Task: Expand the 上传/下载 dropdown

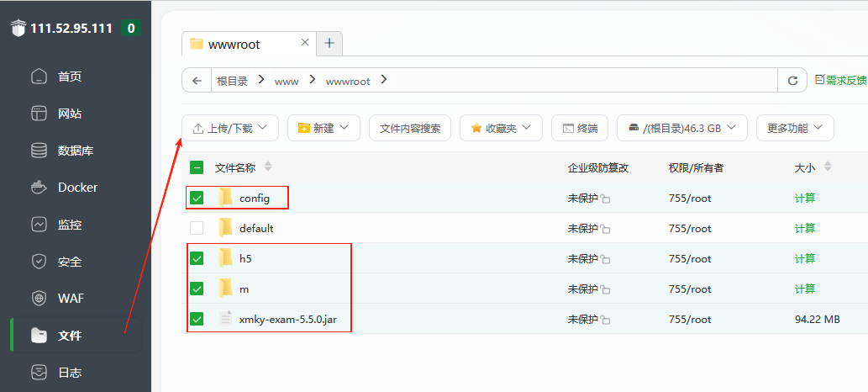Action: (x=230, y=128)
